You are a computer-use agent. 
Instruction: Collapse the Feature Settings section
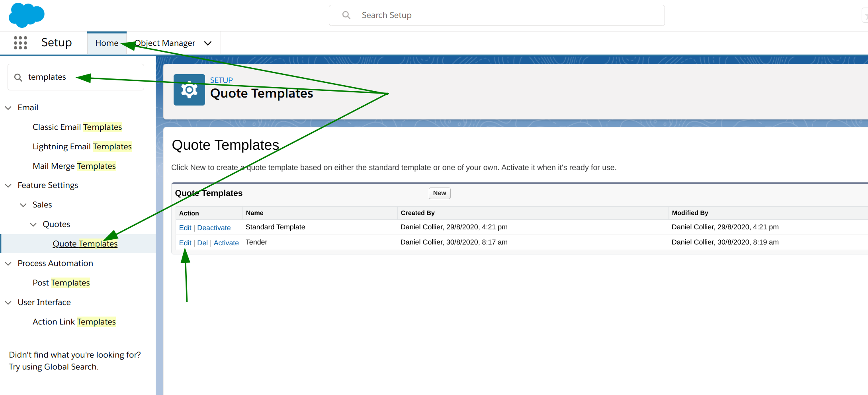click(x=8, y=186)
